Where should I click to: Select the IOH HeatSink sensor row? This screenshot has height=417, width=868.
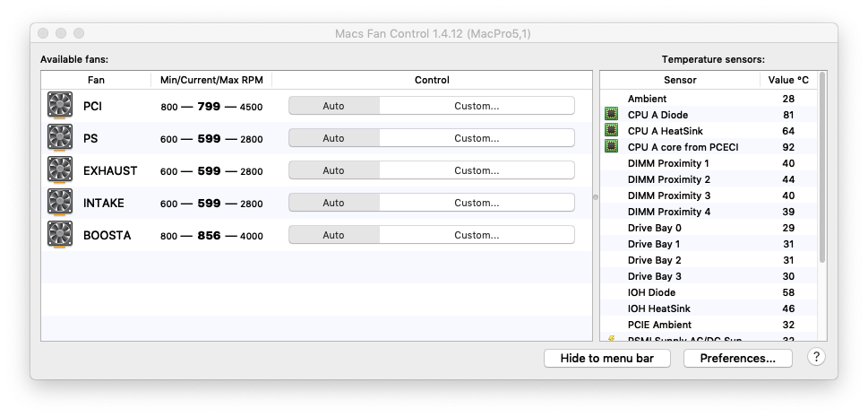click(x=709, y=308)
